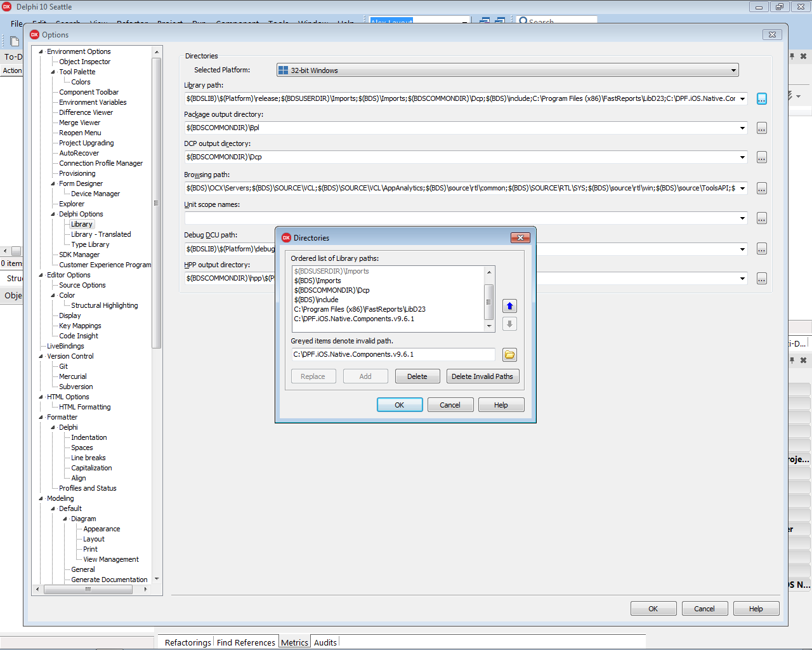Screen dimensions: 812x650
Task: Click ellipsis button for DCP output directory
Action: pos(761,157)
